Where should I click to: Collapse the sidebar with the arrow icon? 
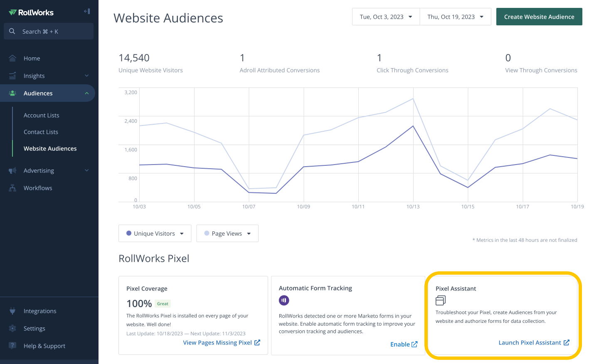coord(87,11)
